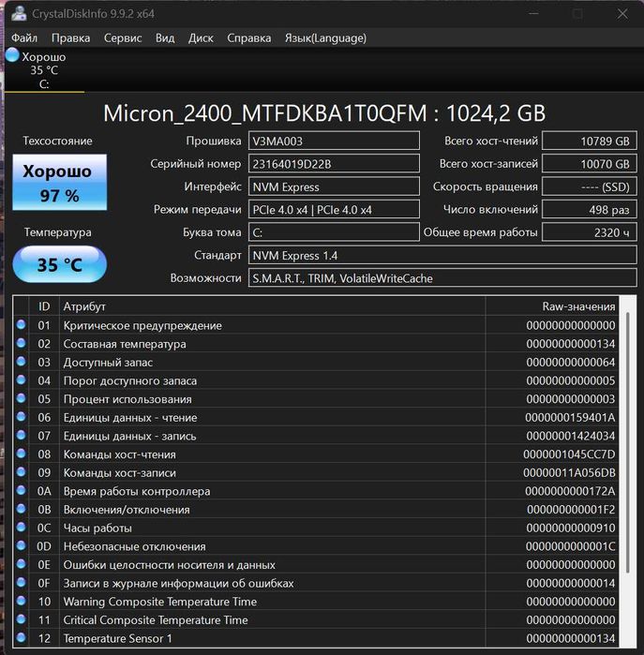Select the Часы работы attribute text

[x=97, y=528]
